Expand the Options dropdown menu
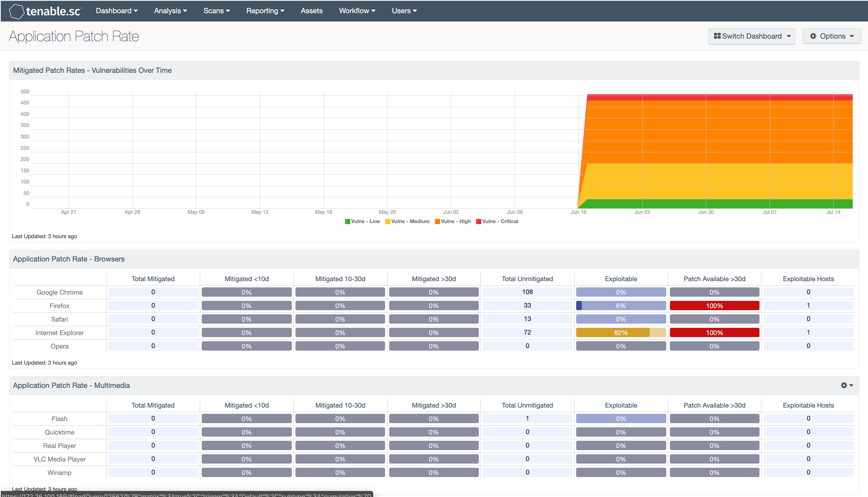The width and height of the screenshot is (868, 497). click(831, 36)
